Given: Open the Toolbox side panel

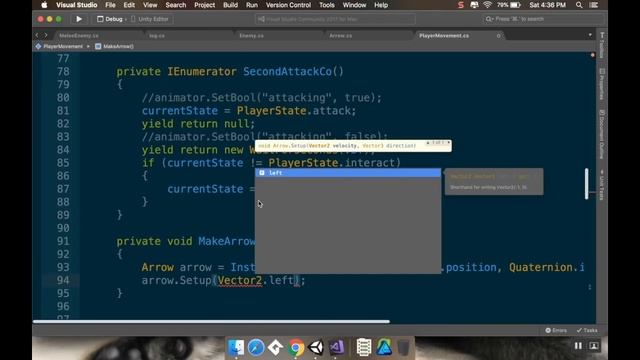Looking at the screenshot, I should pyautogui.click(x=602, y=44).
